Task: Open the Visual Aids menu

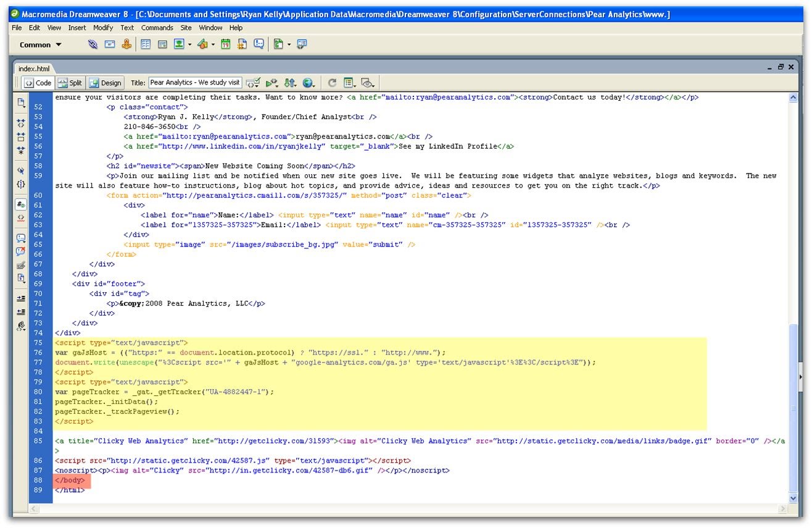Action: [x=368, y=83]
